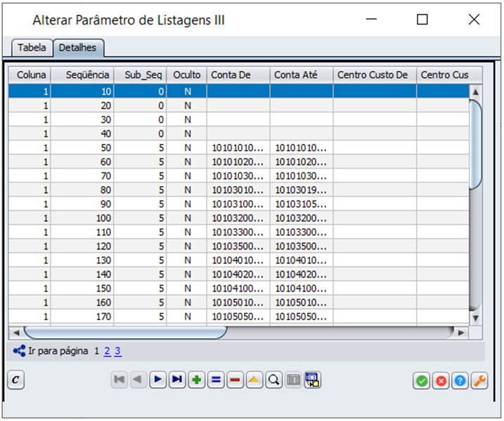
Task: Go to page 3 link
Action: point(118,351)
